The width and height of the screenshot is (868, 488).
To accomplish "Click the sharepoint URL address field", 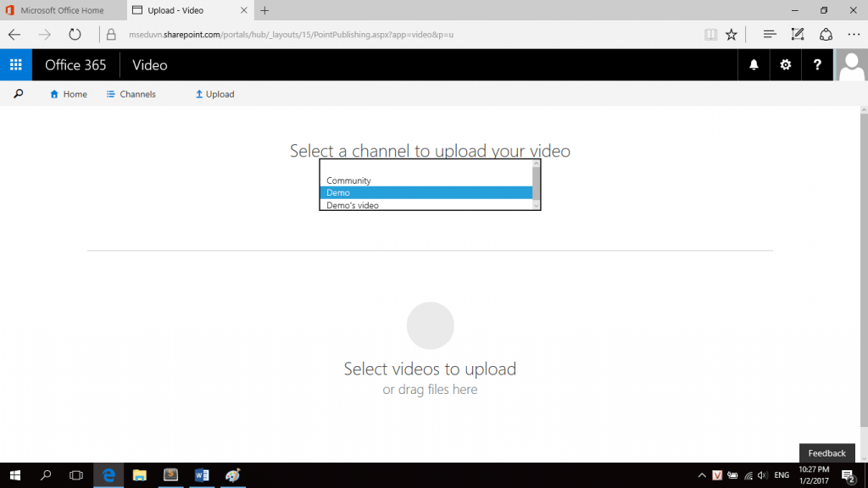I will coord(292,34).
